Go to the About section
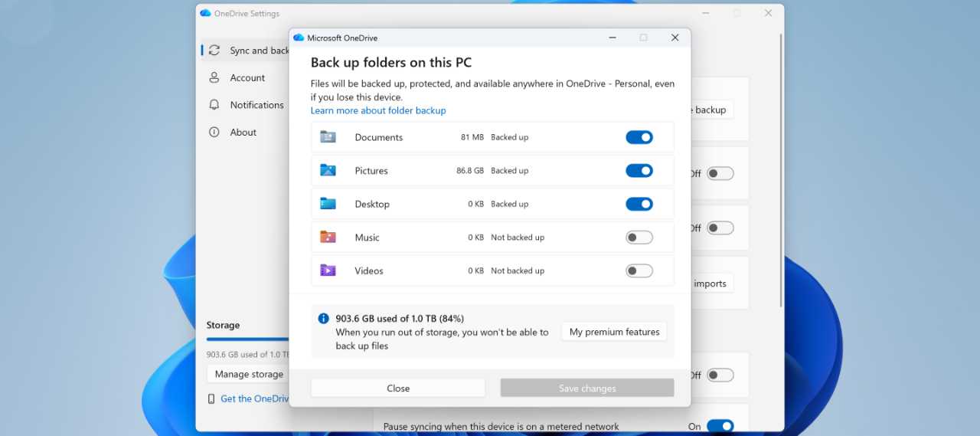980x436 pixels. (243, 133)
